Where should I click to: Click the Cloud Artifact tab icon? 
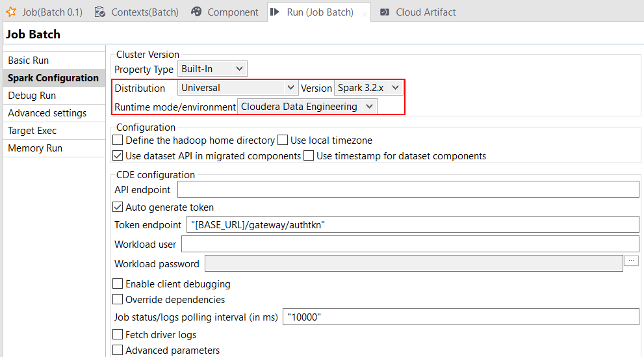tap(385, 12)
